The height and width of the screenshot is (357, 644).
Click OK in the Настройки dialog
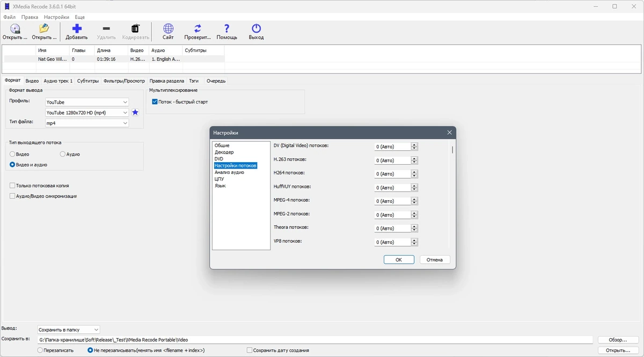(399, 260)
